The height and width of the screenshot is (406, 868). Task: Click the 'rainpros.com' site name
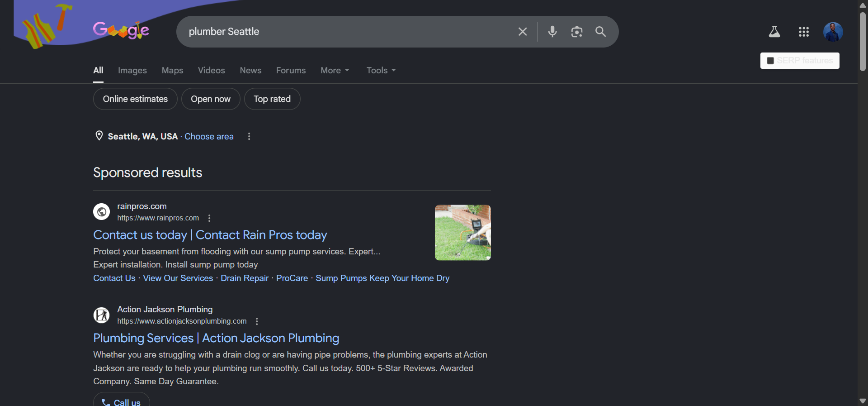point(142,206)
